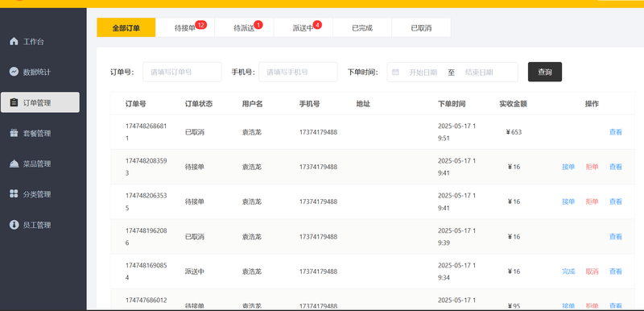The width and height of the screenshot is (644, 311).
Task: Click 派送中 status of order 1747481690854
Action: [195, 272]
